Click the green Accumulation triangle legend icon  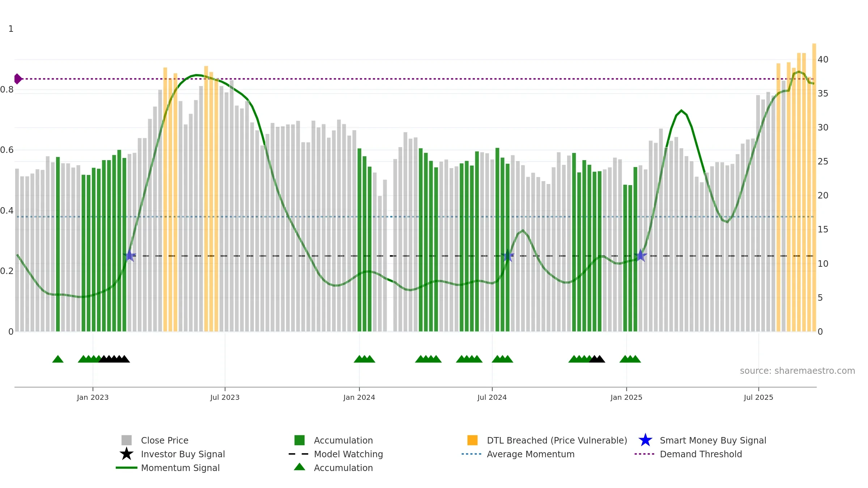pyautogui.click(x=299, y=467)
